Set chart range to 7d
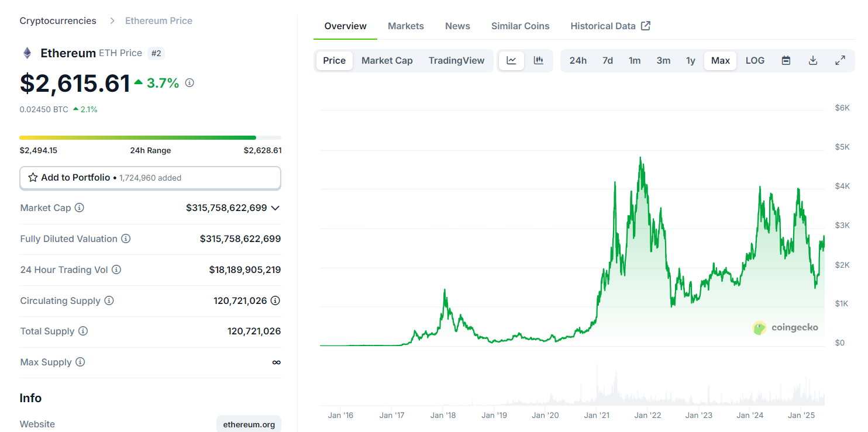This screenshot has width=868, height=432. tap(608, 60)
